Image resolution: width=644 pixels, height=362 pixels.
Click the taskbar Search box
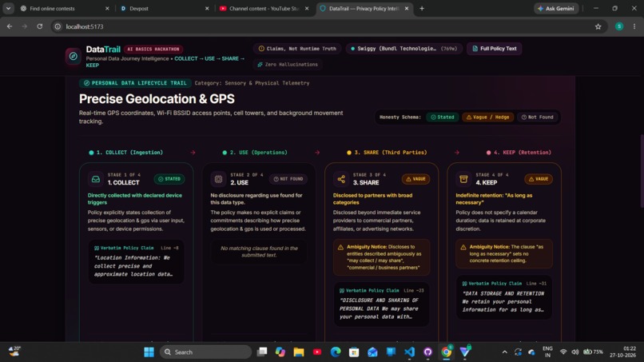point(206,352)
